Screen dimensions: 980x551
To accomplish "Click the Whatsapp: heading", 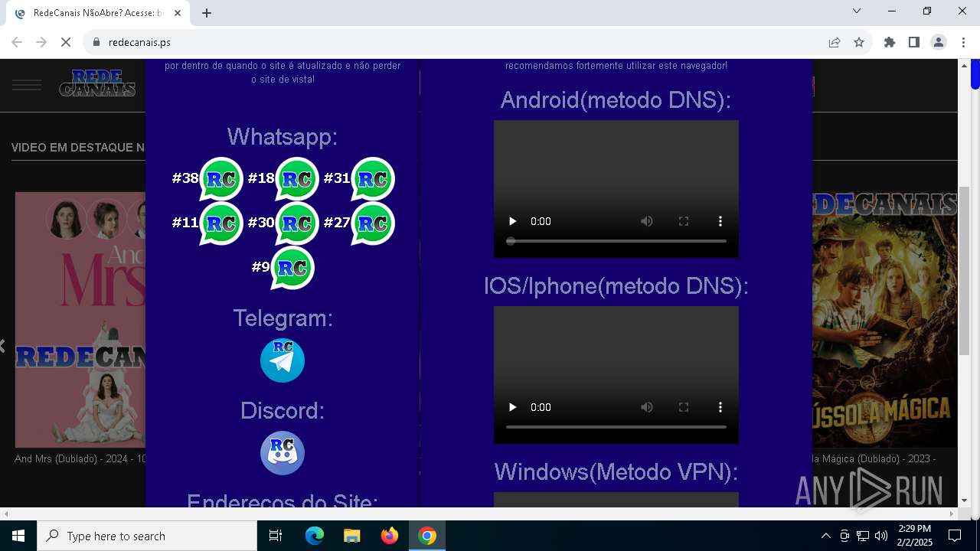I will point(283,136).
